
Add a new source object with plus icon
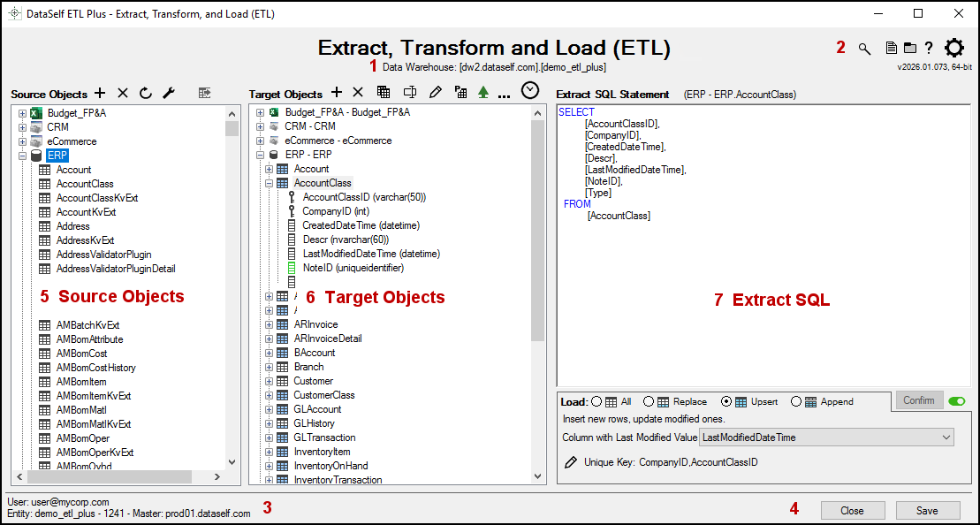click(100, 93)
